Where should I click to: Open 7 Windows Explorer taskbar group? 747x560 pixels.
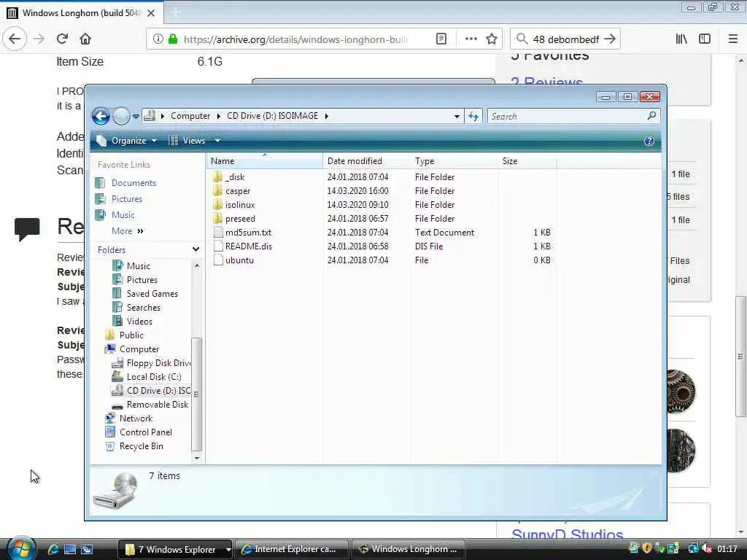pyautogui.click(x=174, y=550)
